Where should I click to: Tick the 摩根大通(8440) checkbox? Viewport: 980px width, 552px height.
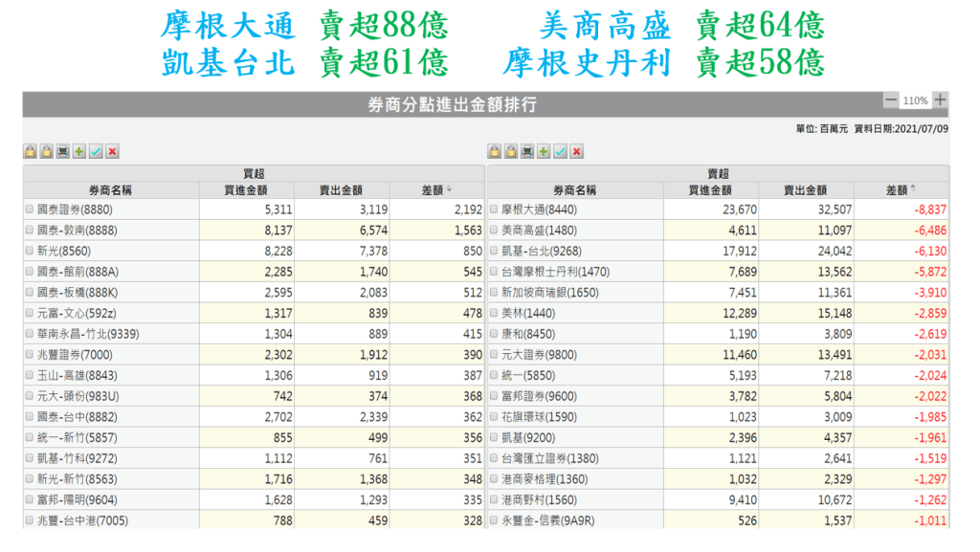[494, 209]
